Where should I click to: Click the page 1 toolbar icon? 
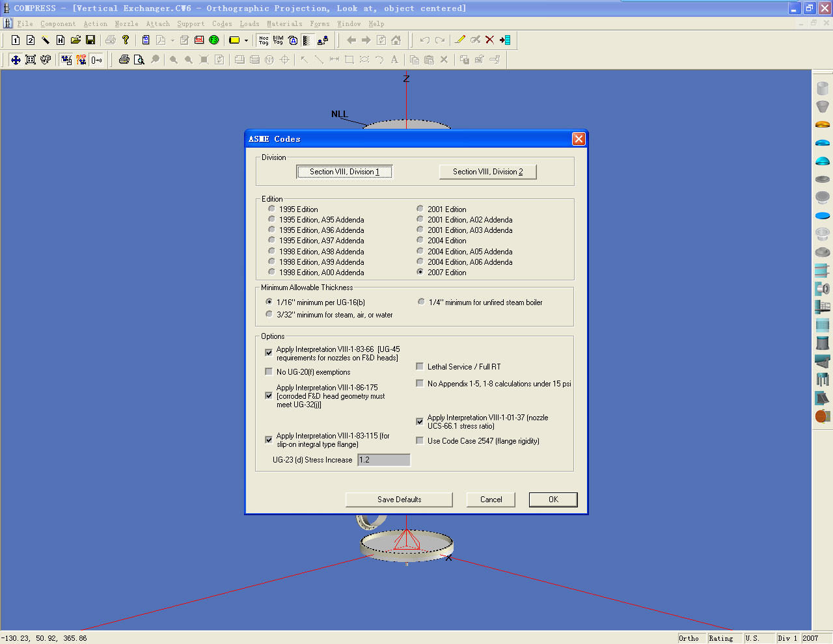click(16, 40)
